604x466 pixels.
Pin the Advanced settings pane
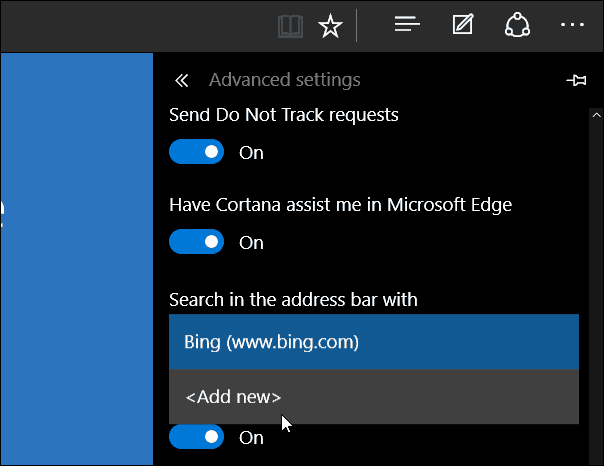(576, 80)
